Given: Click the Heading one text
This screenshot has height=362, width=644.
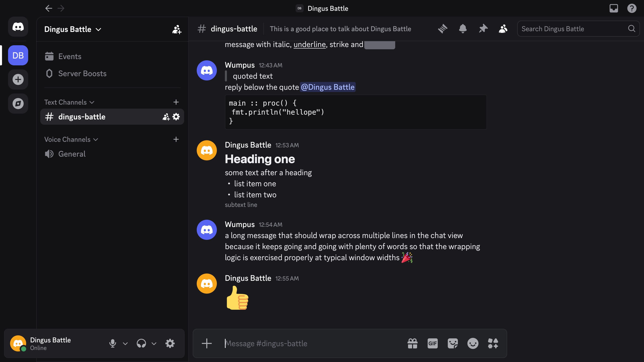Looking at the screenshot, I should point(260,159).
